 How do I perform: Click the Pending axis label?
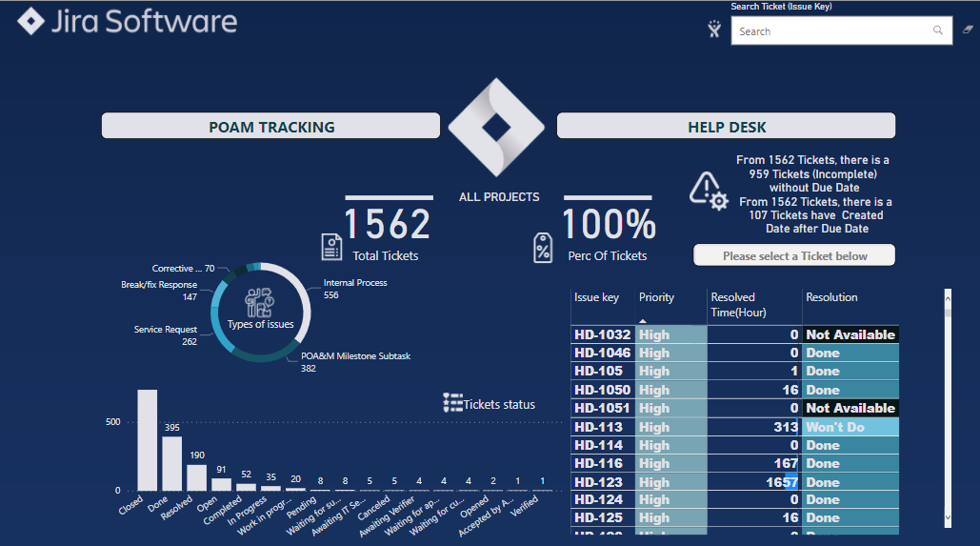[x=302, y=507]
